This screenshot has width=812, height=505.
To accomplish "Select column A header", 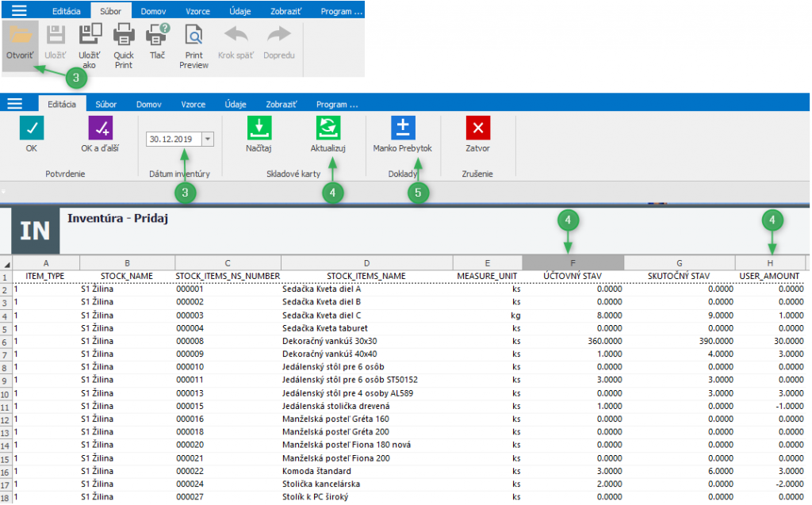I will point(46,262).
